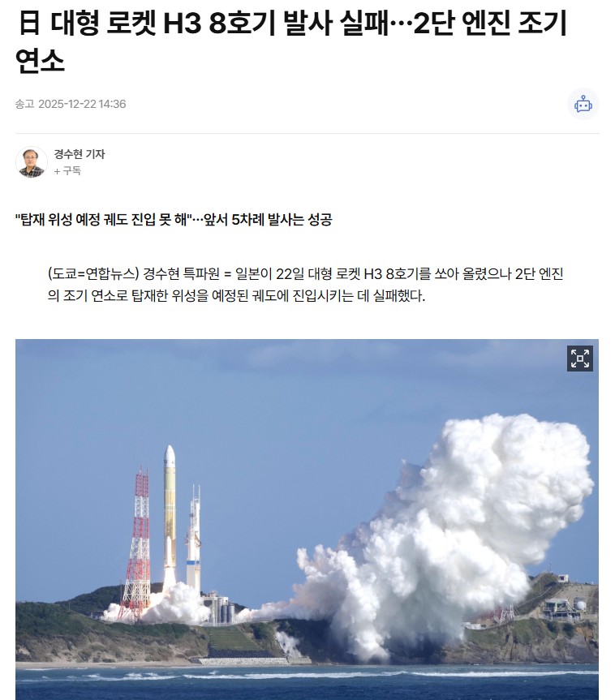The width and height of the screenshot is (615, 700).
Task: Click the 송고 2025-12-22 14:36 timestamp
Action: (x=71, y=104)
